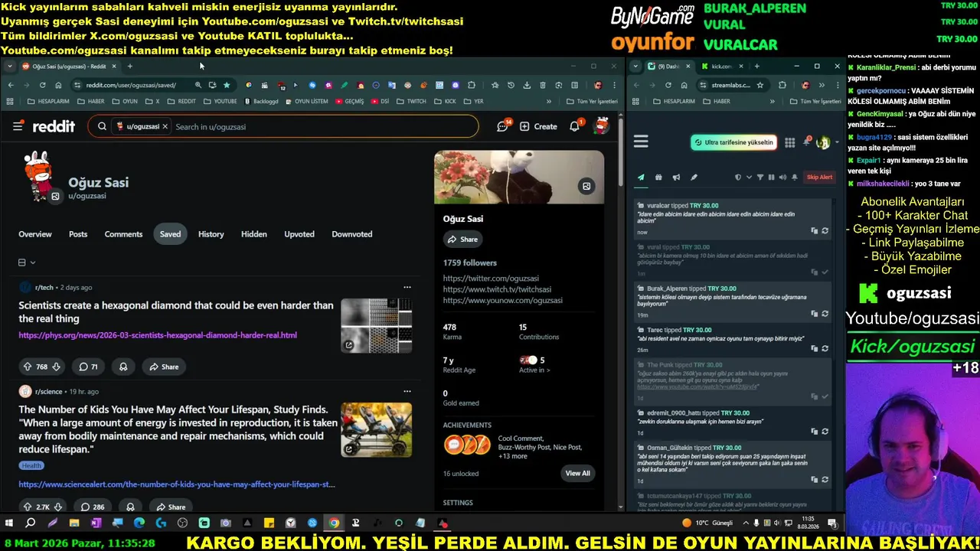The width and height of the screenshot is (980, 551).
Task: Share Oğuz Sasi profile from sidebar
Action: (x=463, y=240)
